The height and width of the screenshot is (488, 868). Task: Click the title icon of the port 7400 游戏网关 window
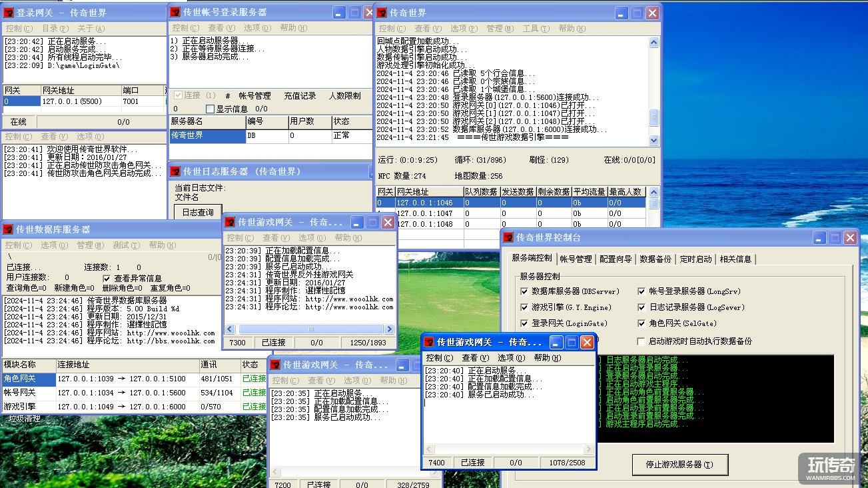429,342
